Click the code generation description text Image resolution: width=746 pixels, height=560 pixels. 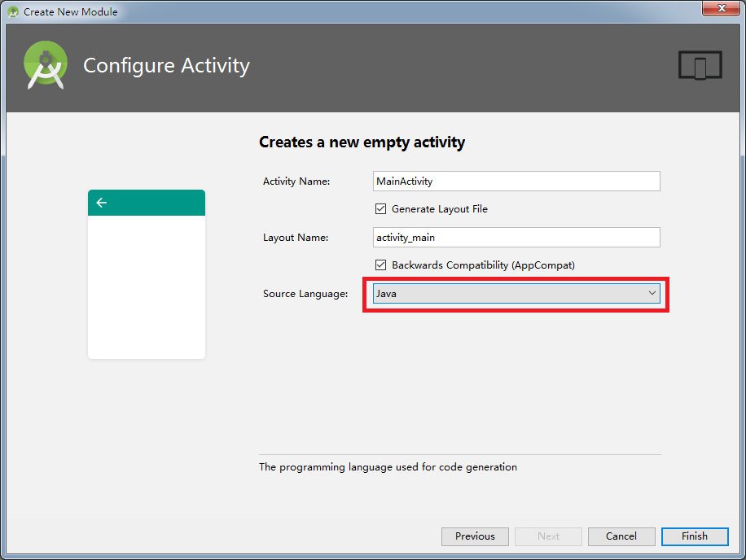(388, 467)
